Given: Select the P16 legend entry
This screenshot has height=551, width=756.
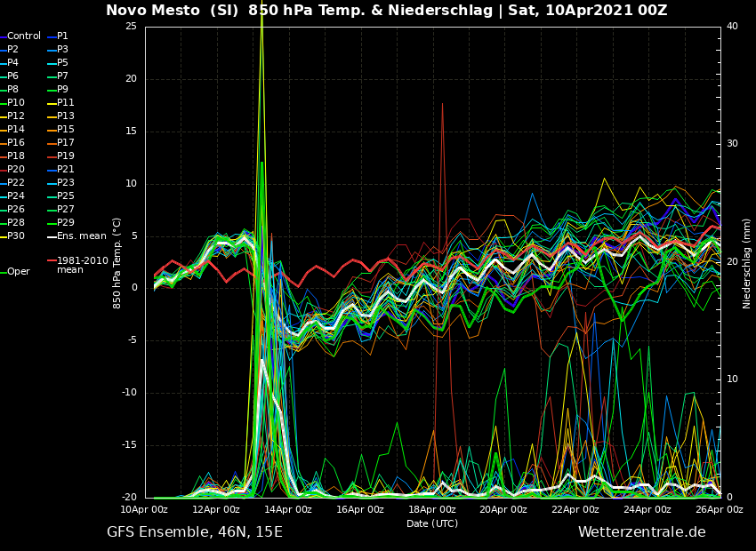Looking at the screenshot, I should tap(16, 143).
